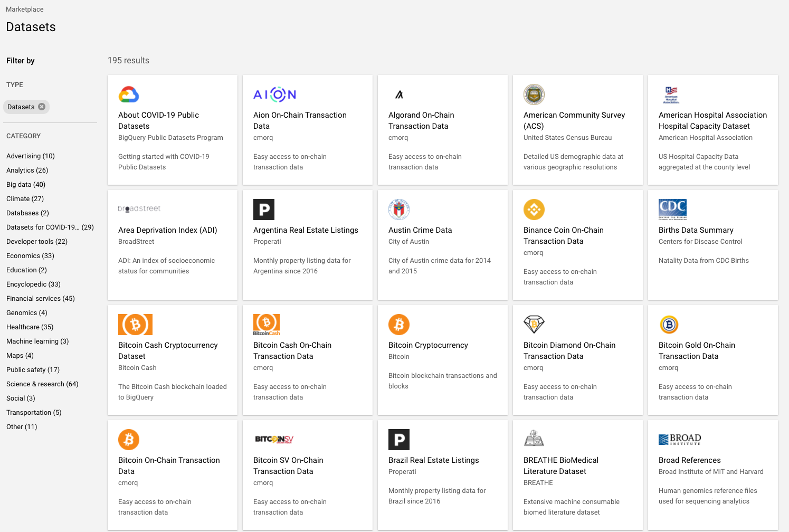This screenshot has height=532, width=789.
Task: Click the Bitcoin Cryptocurrency orange logo
Action: click(399, 325)
